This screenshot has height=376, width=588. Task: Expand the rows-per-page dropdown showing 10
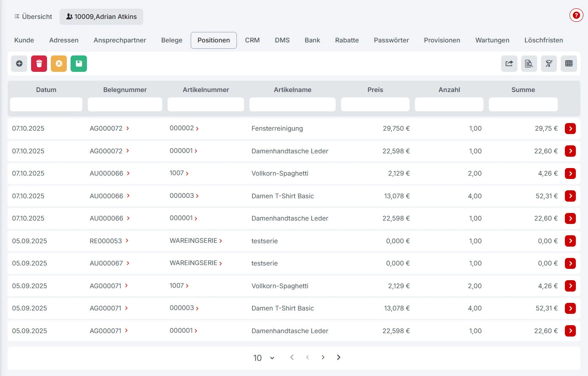pos(264,358)
